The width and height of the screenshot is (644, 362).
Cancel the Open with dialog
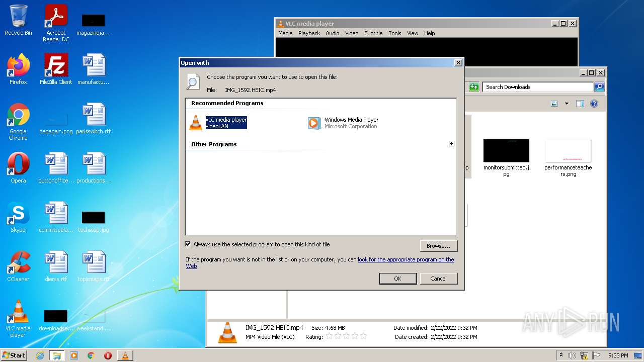438,279
